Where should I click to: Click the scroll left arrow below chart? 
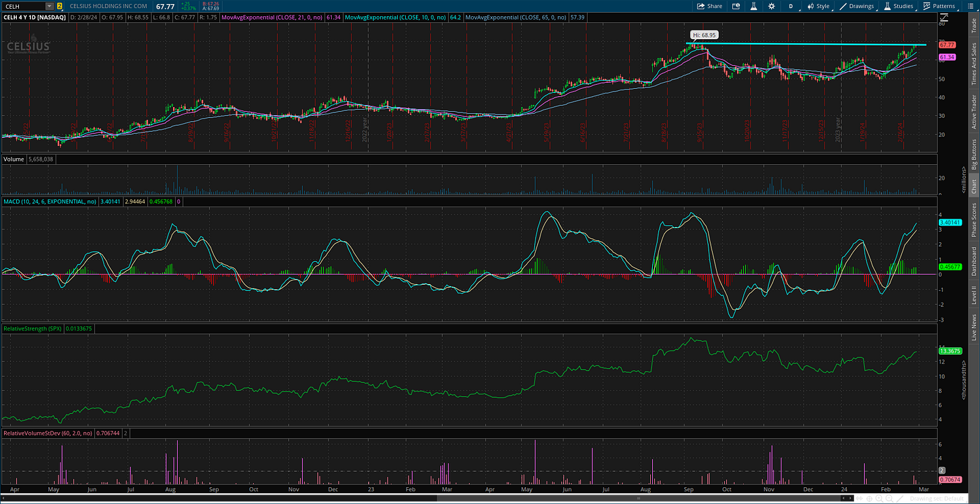tap(843, 498)
